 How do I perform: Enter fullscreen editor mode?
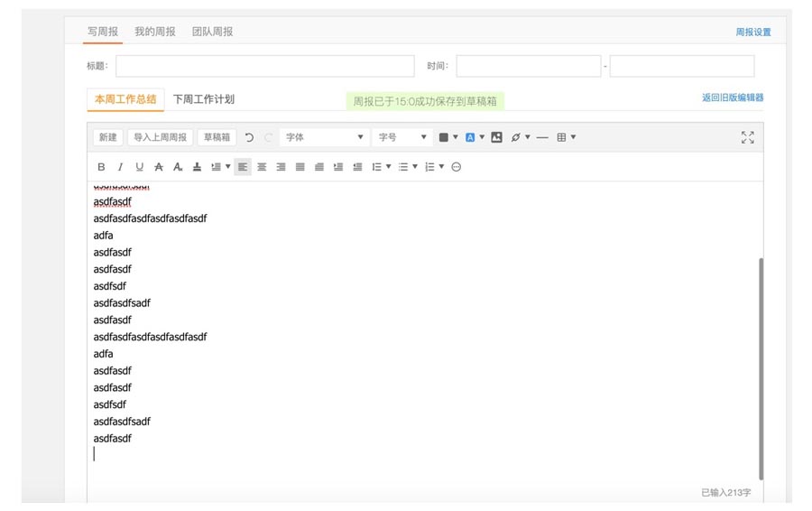coord(747,137)
